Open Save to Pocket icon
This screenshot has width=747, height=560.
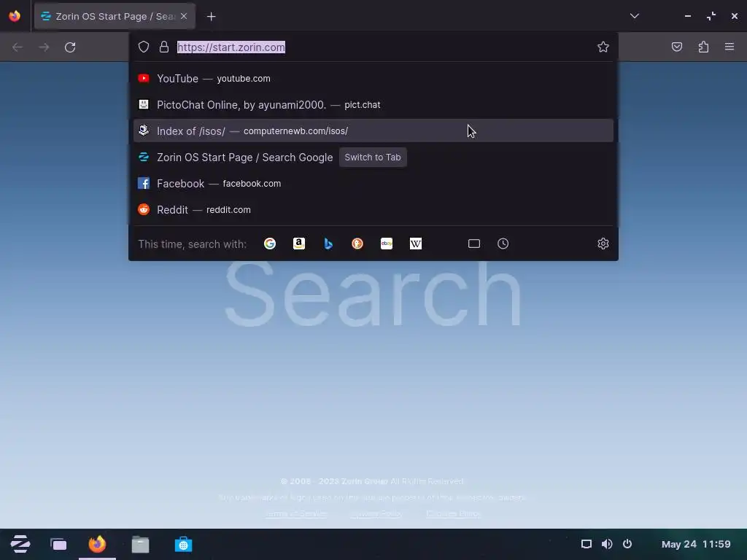[x=676, y=47]
